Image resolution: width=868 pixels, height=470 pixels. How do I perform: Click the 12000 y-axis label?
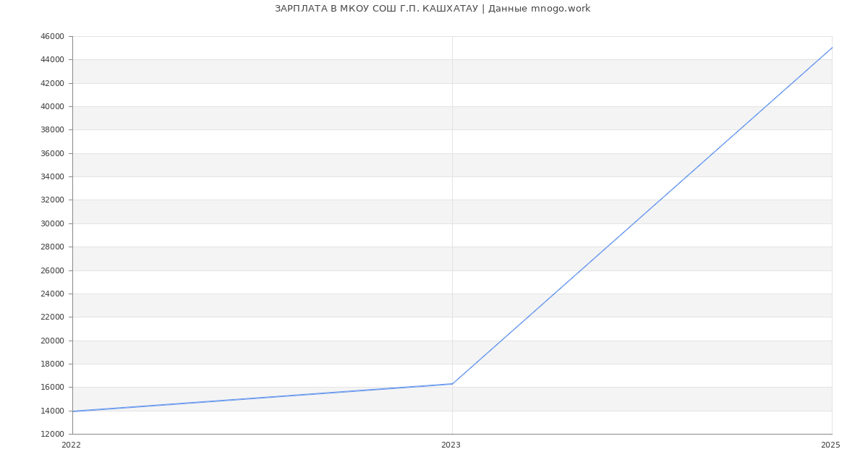(52, 435)
